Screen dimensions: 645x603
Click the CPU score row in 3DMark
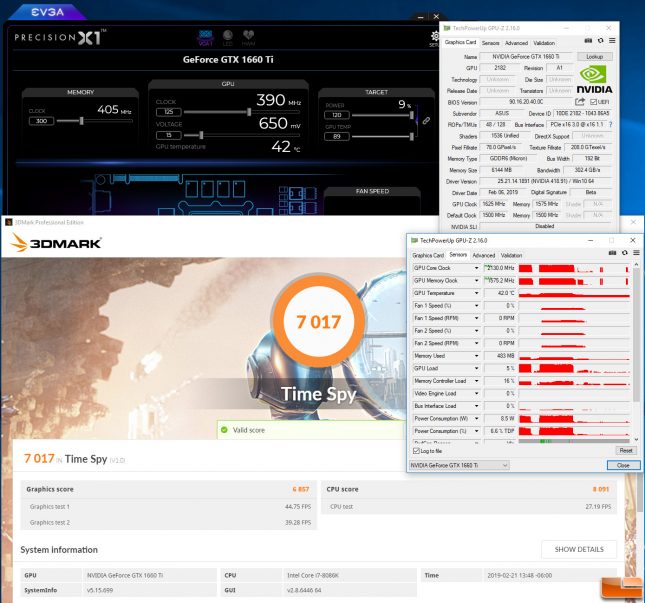[469, 489]
